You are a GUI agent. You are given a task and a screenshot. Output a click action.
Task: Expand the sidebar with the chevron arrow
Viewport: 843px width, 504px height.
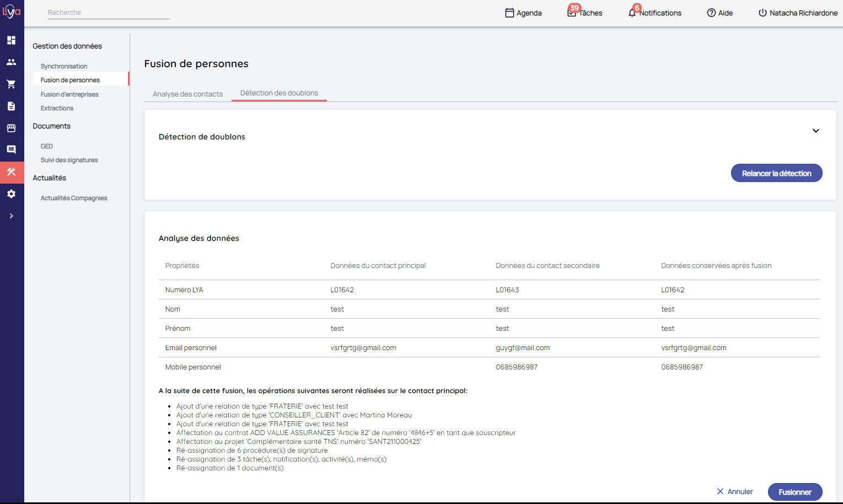[11, 216]
